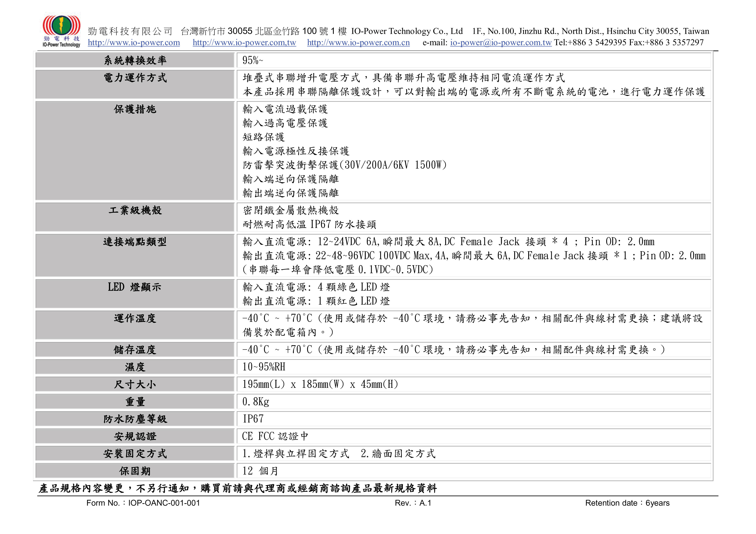The image size is (756, 534).
Task: Click the 195mm(L) x 185mm(W) x 45mm(H) value
Action: [x=320, y=385]
